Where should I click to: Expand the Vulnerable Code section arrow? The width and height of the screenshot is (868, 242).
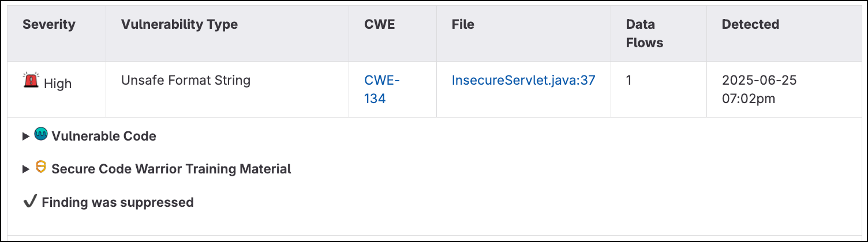pyautogui.click(x=25, y=137)
